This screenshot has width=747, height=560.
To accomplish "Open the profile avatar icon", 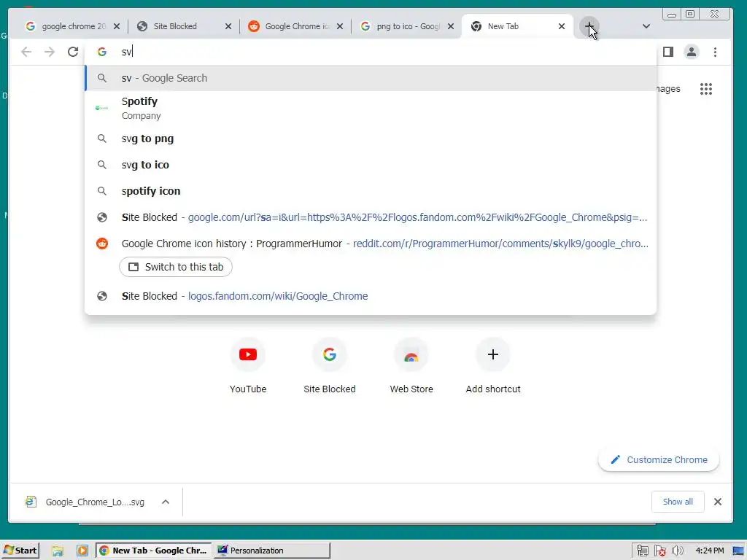I will (692, 52).
